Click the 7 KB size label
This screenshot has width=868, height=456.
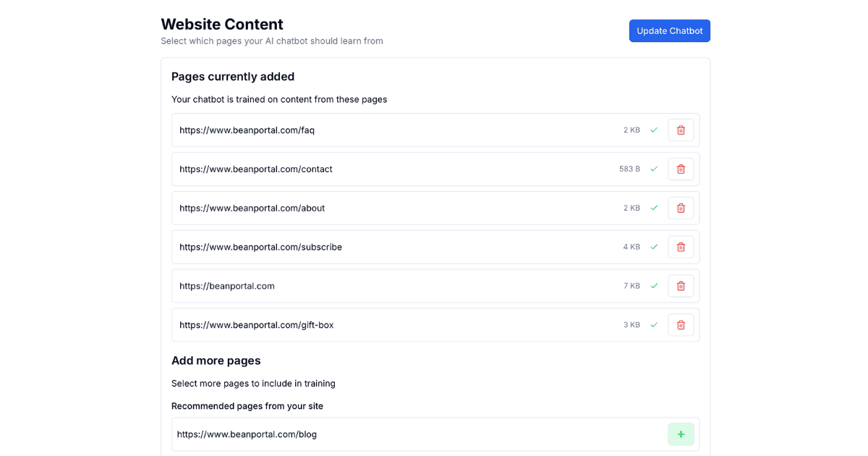pos(631,287)
